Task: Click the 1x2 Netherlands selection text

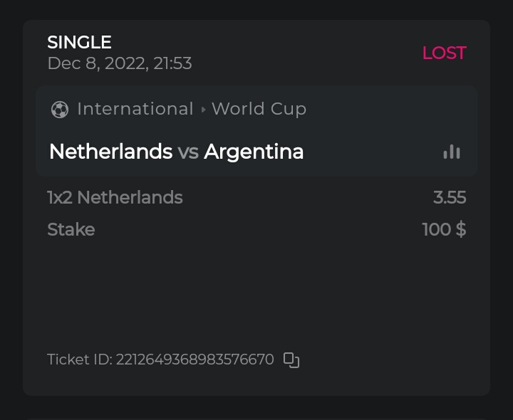Action: click(x=115, y=197)
